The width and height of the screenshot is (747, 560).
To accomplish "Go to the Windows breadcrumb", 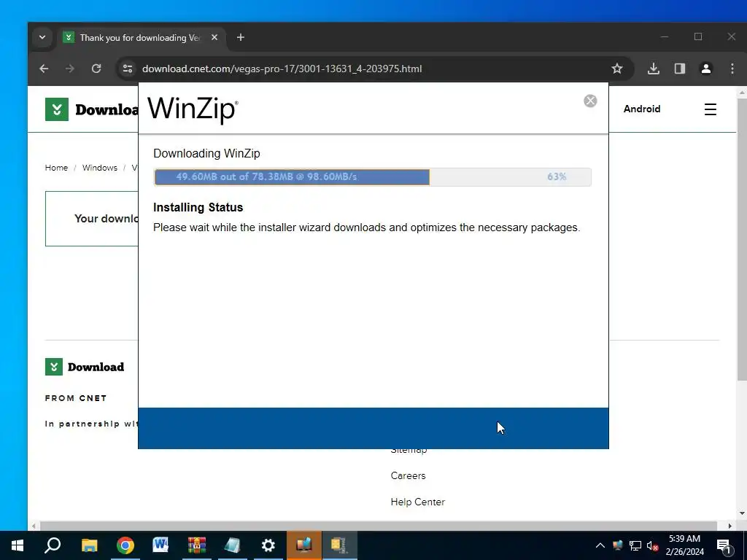I will coord(99,168).
